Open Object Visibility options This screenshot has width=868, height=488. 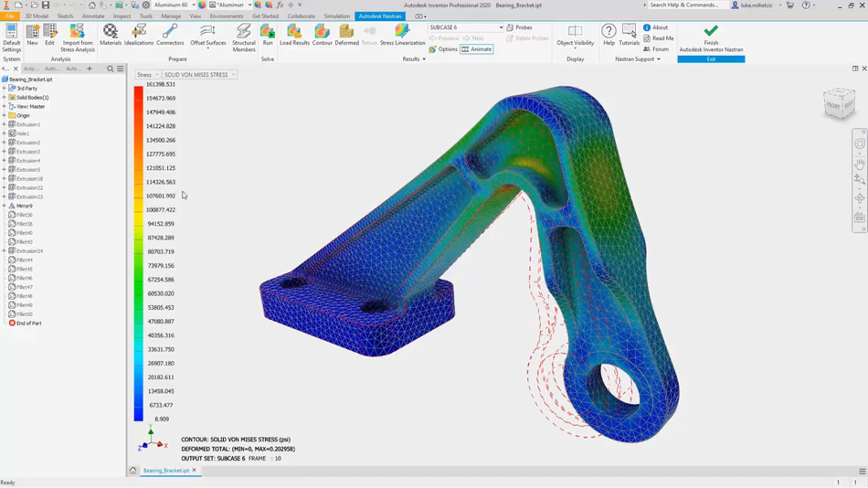575,35
